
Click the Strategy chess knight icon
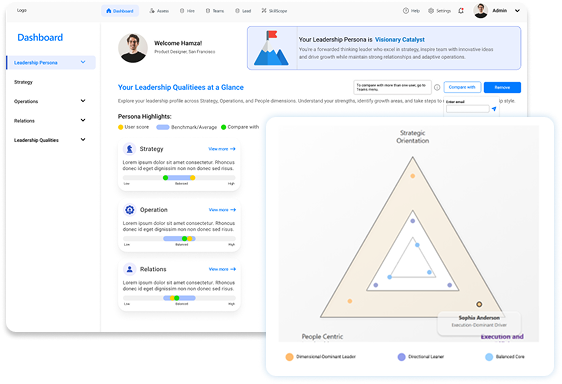tap(129, 148)
